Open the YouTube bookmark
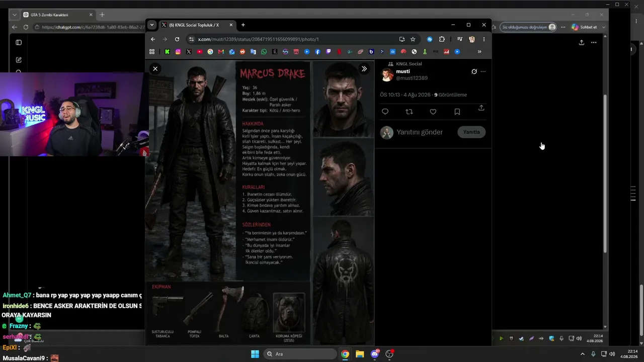This screenshot has width=644, height=362. (200, 52)
